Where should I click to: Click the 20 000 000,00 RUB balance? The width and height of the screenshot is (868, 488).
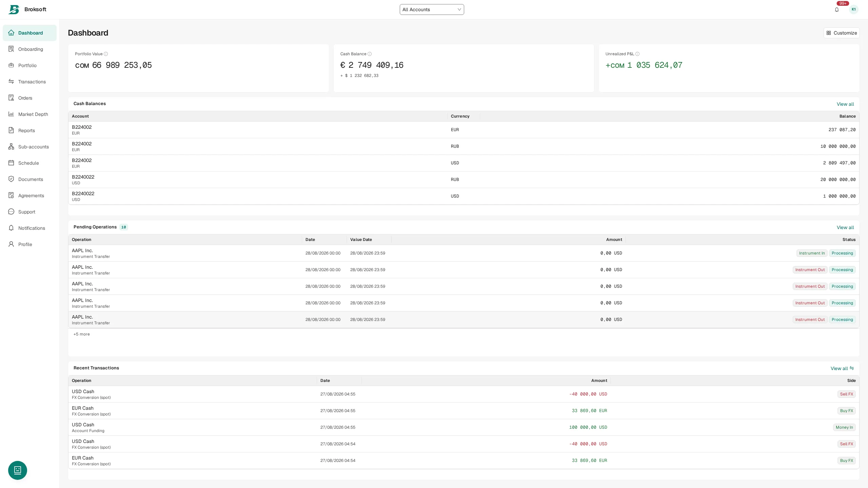pyautogui.click(x=838, y=180)
